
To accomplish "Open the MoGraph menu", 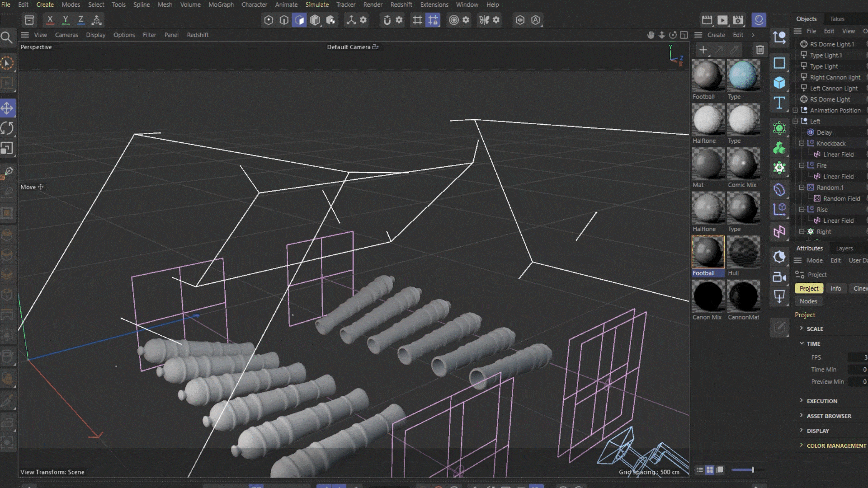I will (221, 5).
